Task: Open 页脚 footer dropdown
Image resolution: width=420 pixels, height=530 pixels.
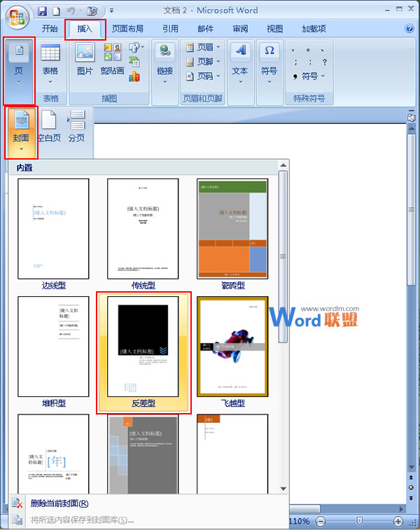Action: pos(203,62)
